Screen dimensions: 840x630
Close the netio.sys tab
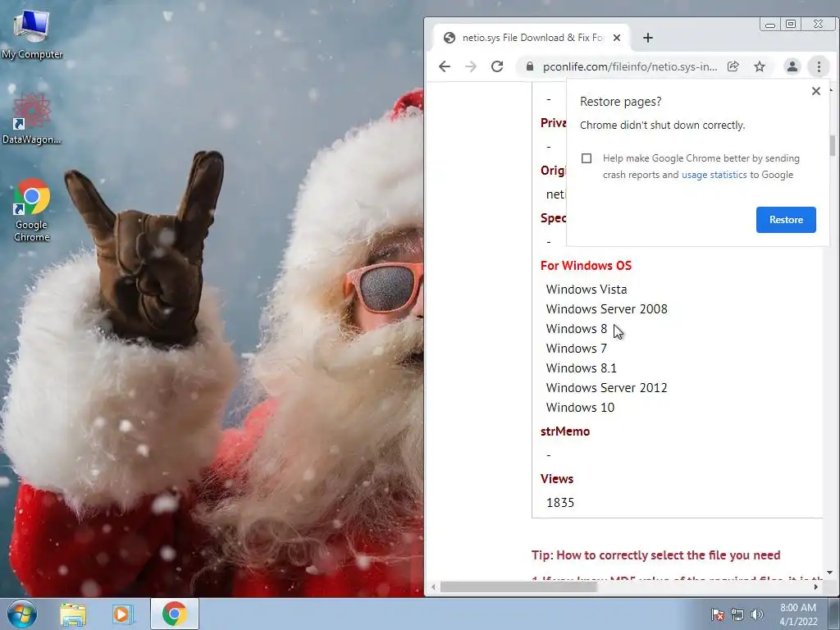pyautogui.click(x=617, y=38)
